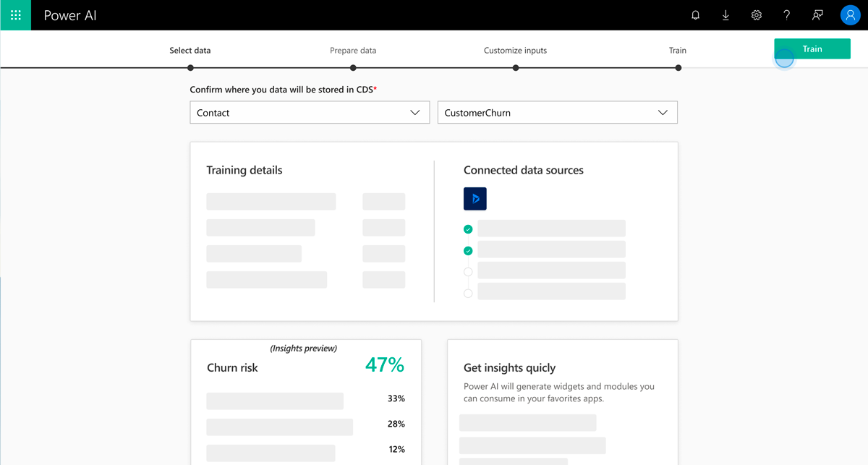Select third unchecked data source circle
Image resolution: width=868 pixels, height=465 pixels.
[468, 272]
